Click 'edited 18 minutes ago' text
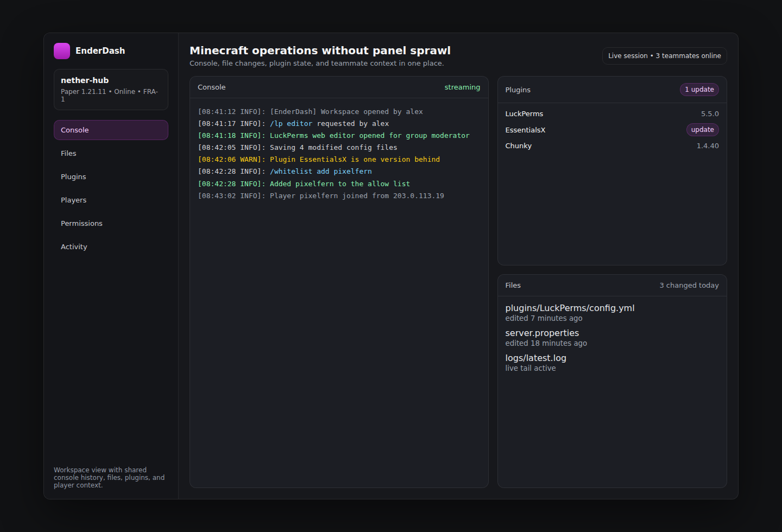The image size is (782, 532). pyautogui.click(x=546, y=344)
